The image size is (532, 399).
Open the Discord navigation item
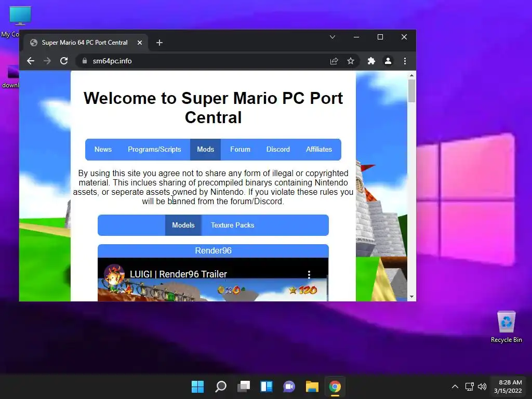(278, 149)
